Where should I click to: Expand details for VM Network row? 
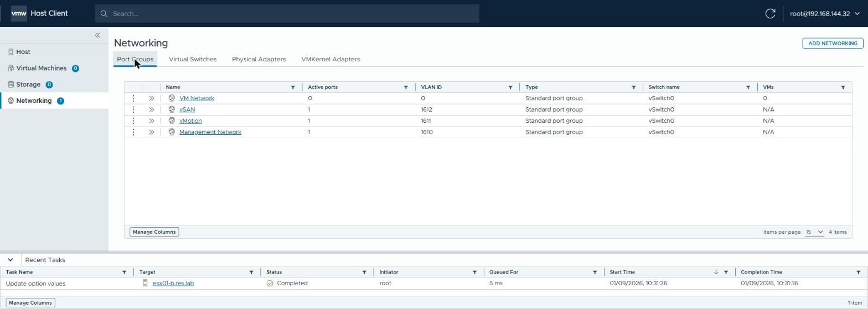click(151, 98)
